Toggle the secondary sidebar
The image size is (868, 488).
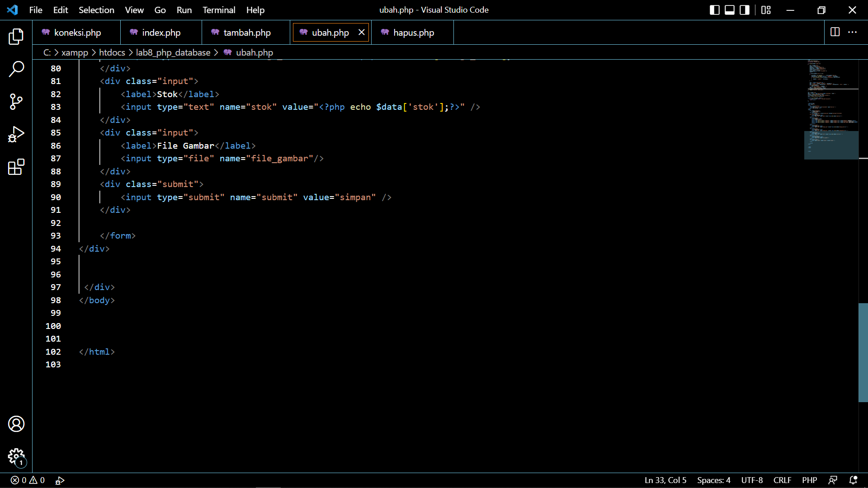coord(744,9)
